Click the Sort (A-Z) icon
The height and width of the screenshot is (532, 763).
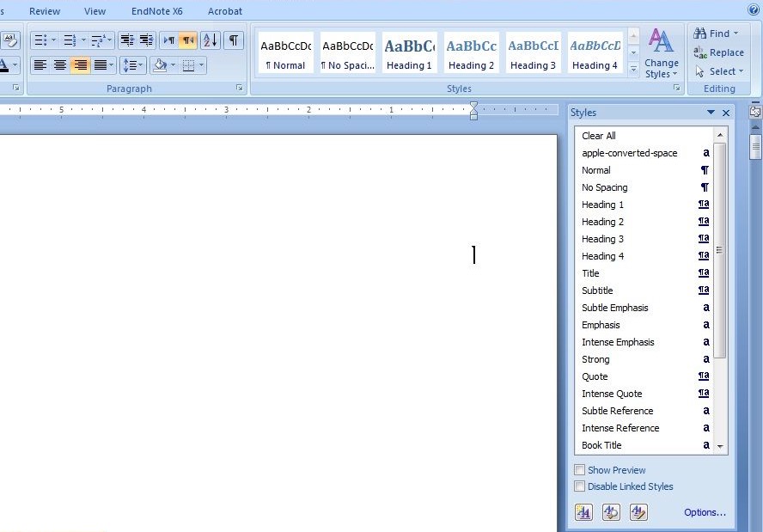(x=211, y=40)
